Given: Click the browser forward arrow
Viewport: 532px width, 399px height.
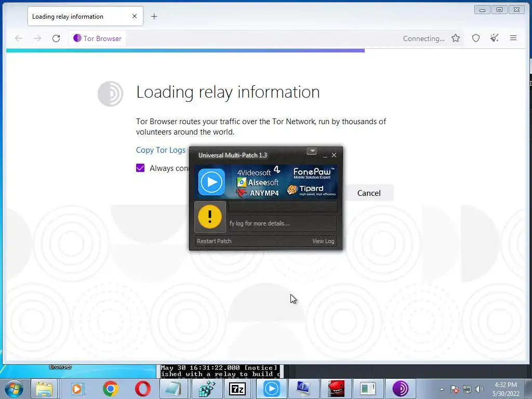Looking at the screenshot, I should 37,38.
